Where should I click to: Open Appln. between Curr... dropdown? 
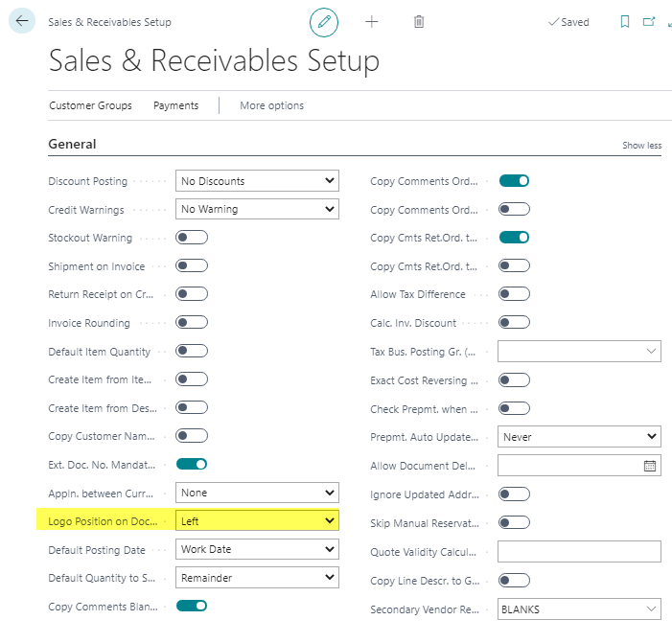257,493
